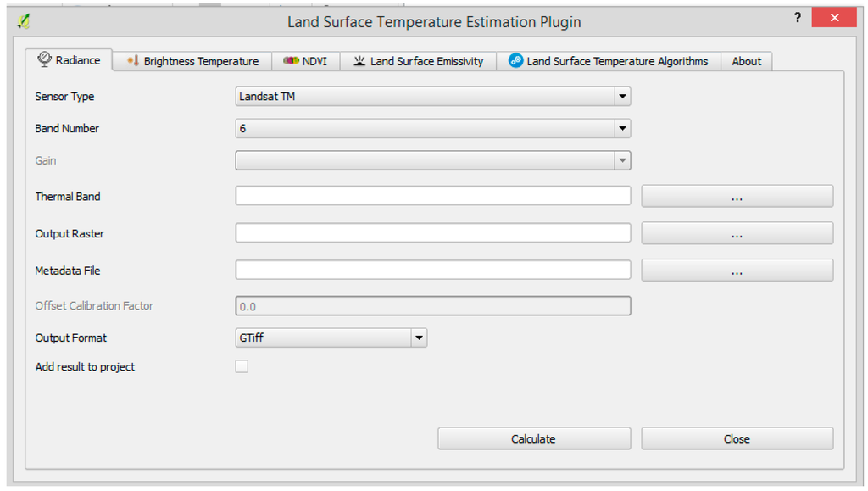The width and height of the screenshot is (868, 491).
Task: Click the Land Surface Emissivity icon
Action: 359,61
